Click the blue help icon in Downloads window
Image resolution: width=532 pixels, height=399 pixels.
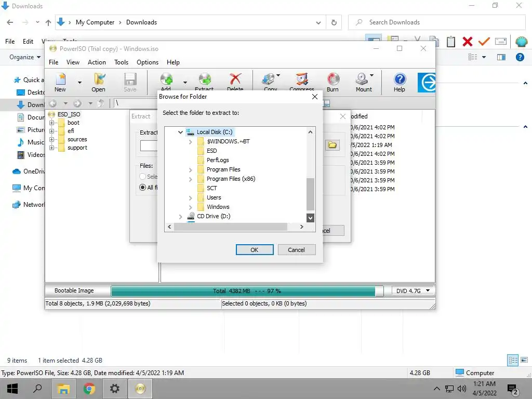click(520, 57)
